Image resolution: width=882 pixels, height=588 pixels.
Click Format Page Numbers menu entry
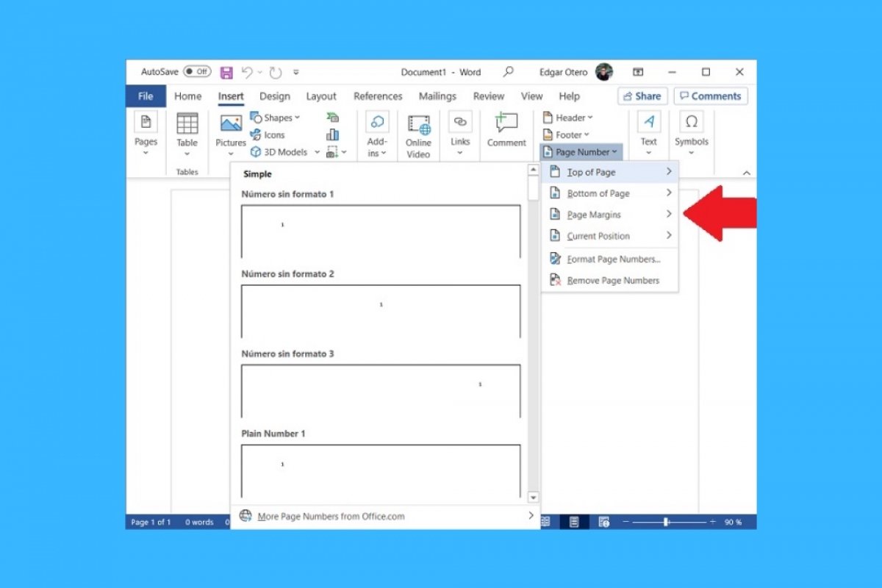click(x=612, y=259)
